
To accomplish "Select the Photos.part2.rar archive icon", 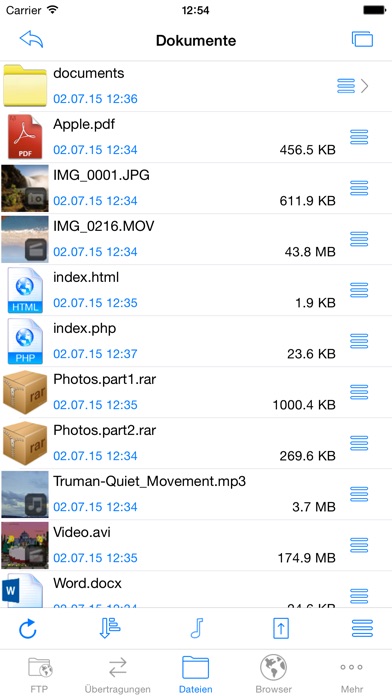I will [25, 443].
